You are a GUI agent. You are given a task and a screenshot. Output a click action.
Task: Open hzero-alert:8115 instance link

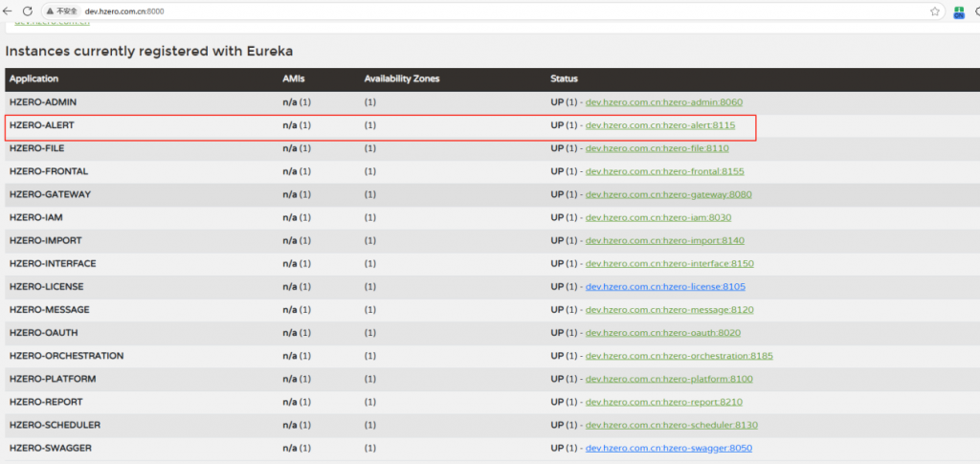pyautogui.click(x=659, y=125)
